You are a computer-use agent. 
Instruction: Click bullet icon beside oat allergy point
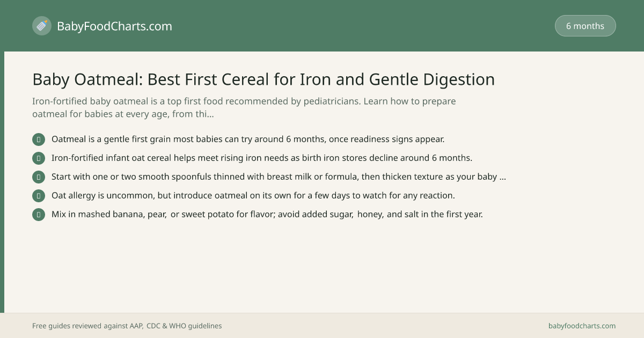(39, 196)
